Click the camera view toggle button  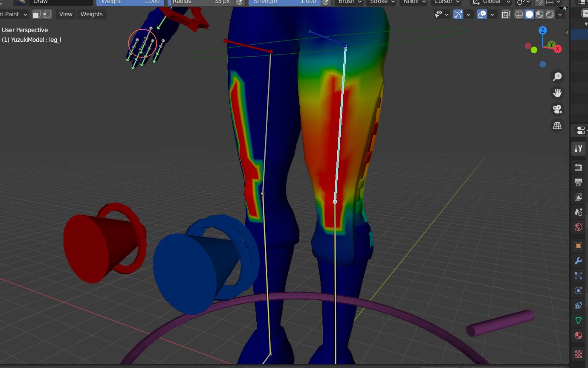[x=557, y=109]
